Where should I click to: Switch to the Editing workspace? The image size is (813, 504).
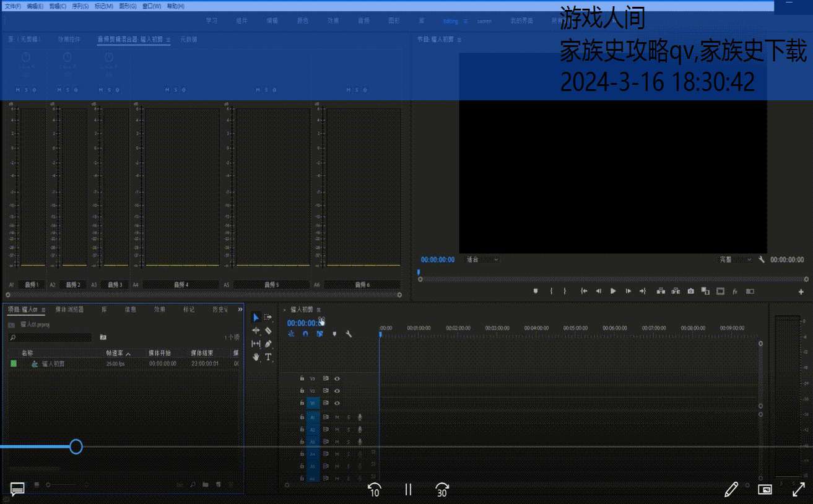pos(451,20)
